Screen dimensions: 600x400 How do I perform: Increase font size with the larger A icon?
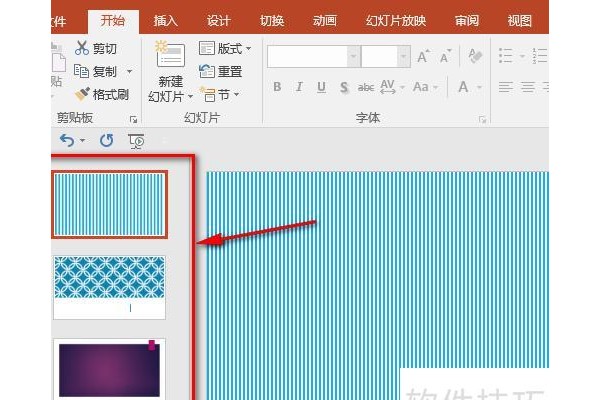[x=423, y=57]
